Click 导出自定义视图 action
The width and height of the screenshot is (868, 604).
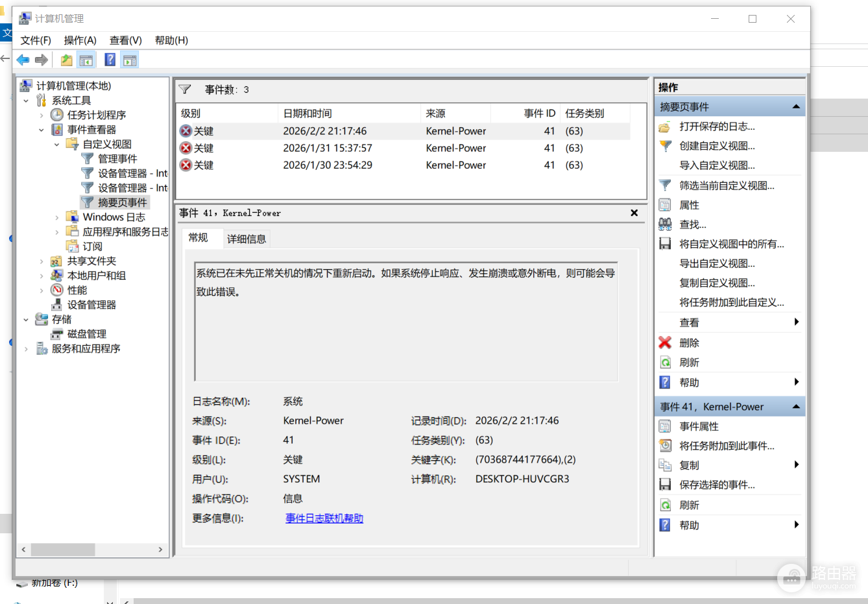(x=717, y=263)
